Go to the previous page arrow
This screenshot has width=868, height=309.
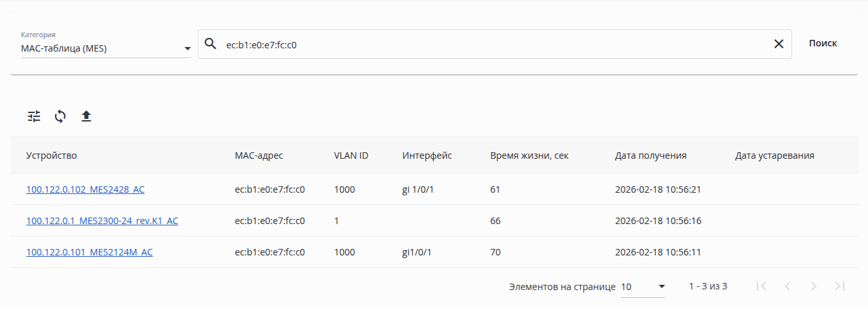788,286
